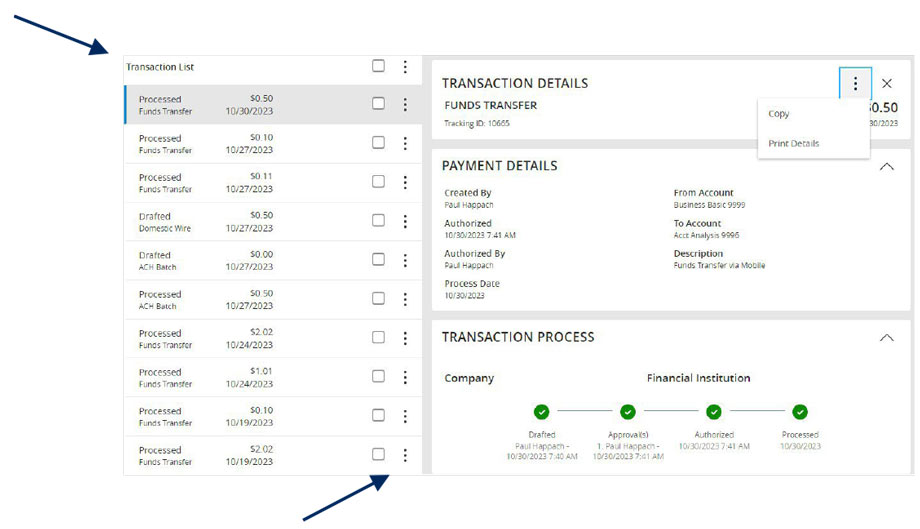Click the Process Date 10/30/2023 value
Image resolution: width=920 pixels, height=529 pixels.
pyautogui.click(x=464, y=296)
